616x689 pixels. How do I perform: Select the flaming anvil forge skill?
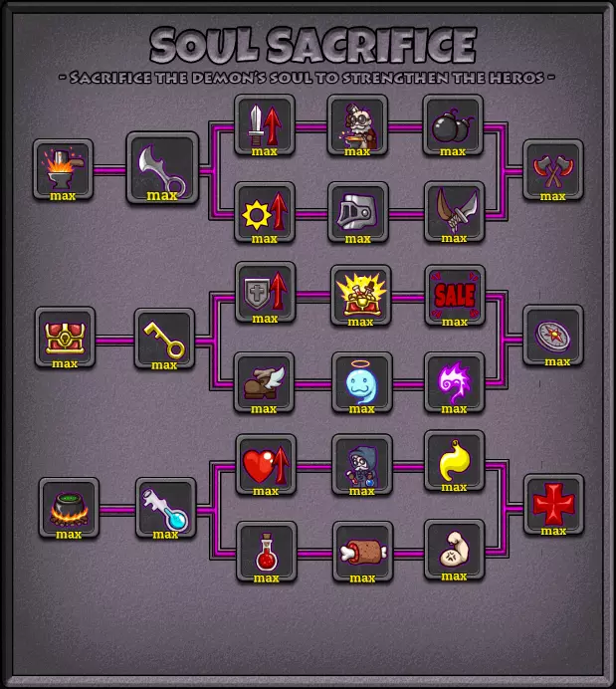click(64, 169)
